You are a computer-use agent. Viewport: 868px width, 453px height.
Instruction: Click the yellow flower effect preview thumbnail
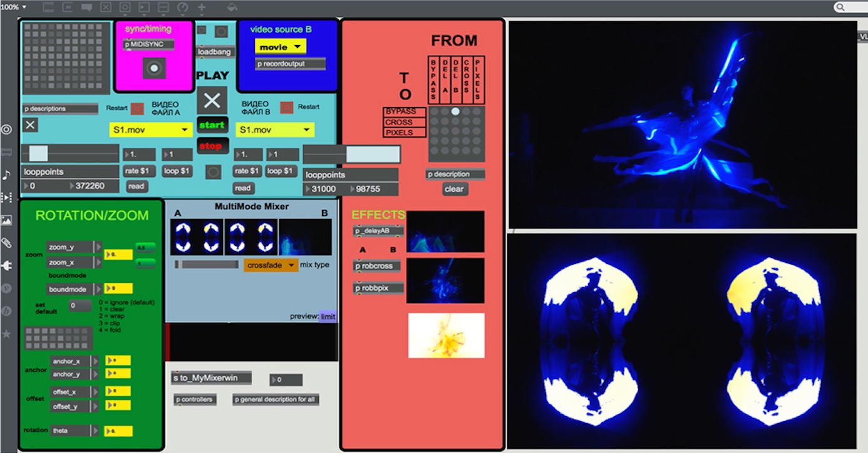tap(446, 335)
